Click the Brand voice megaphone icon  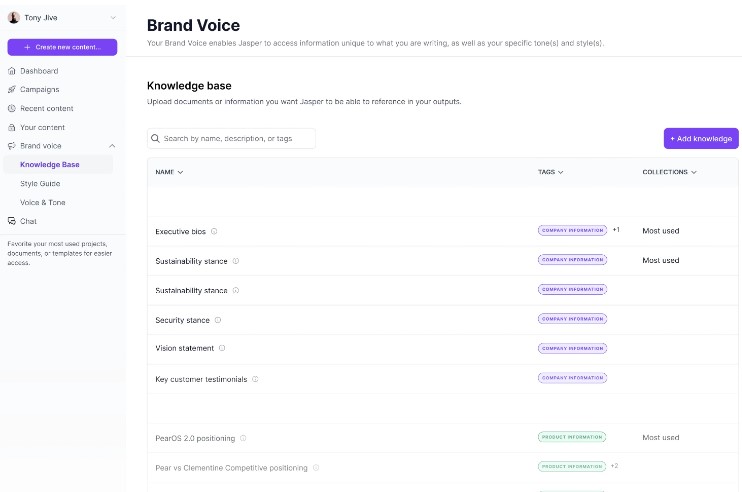point(12,146)
